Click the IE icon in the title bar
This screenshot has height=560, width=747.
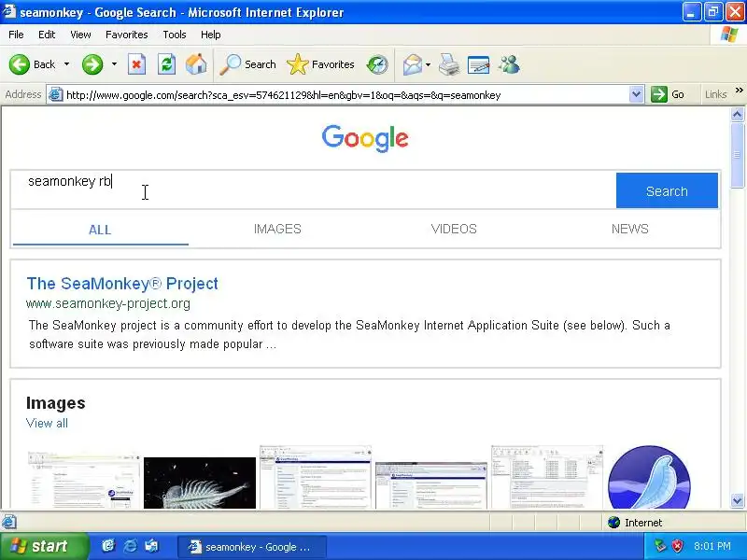[9, 11]
